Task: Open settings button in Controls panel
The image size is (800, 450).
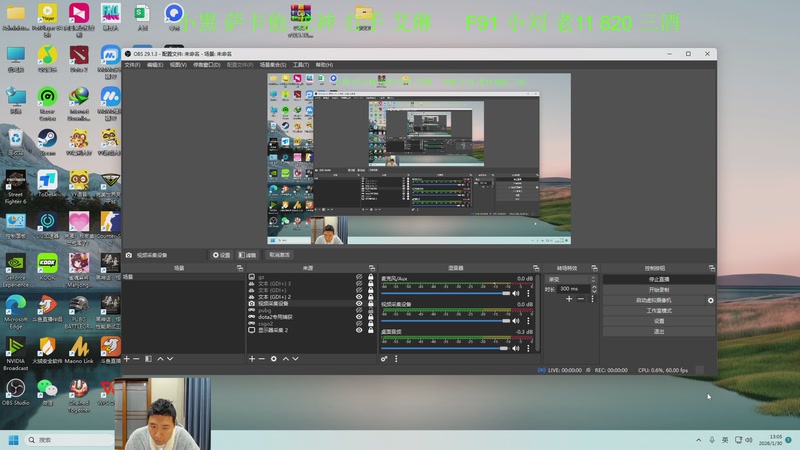Action: coord(659,321)
